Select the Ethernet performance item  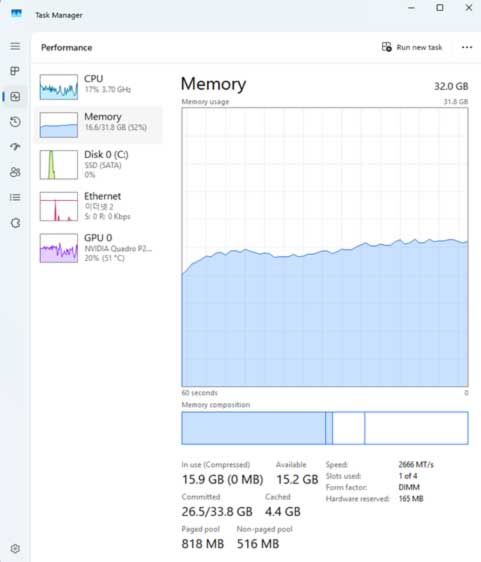(98, 206)
